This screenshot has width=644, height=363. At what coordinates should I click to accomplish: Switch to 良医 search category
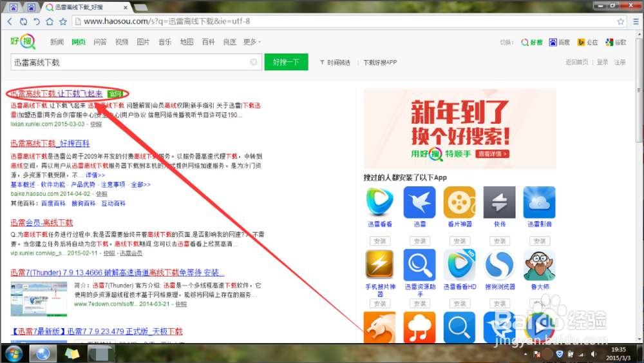click(x=230, y=42)
